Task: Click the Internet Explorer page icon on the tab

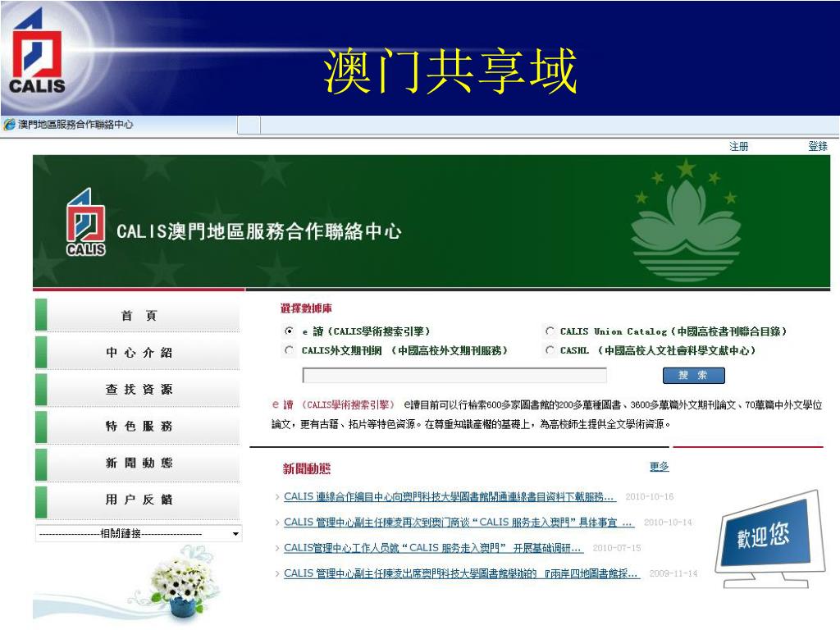Action: [x=9, y=125]
